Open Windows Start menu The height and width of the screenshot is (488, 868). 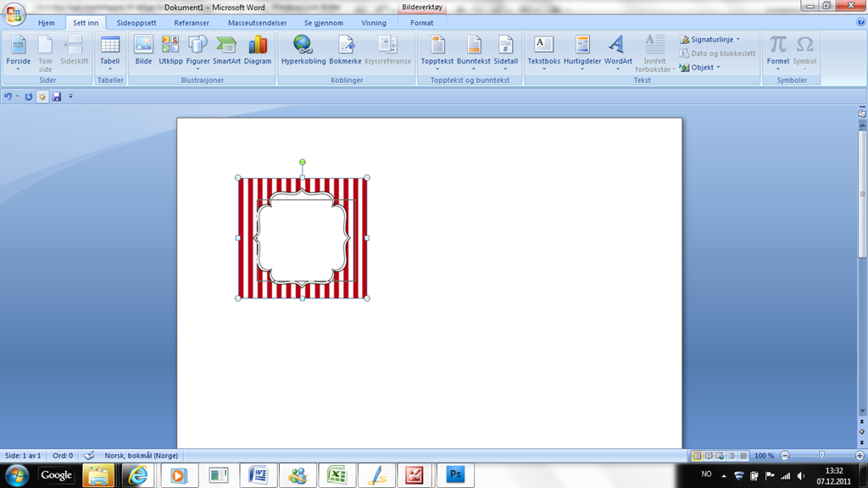17,474
